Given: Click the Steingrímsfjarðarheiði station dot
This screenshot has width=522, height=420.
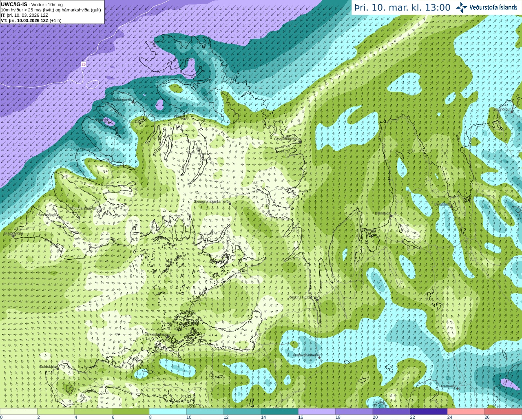Looking at the screenshot, I should [230, 203].
